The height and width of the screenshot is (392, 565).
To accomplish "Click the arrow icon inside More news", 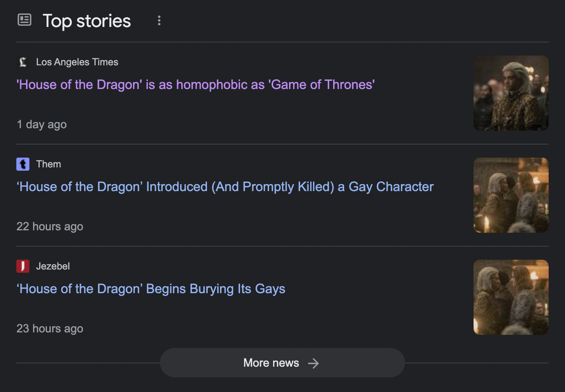I will (x=314, y=363).
